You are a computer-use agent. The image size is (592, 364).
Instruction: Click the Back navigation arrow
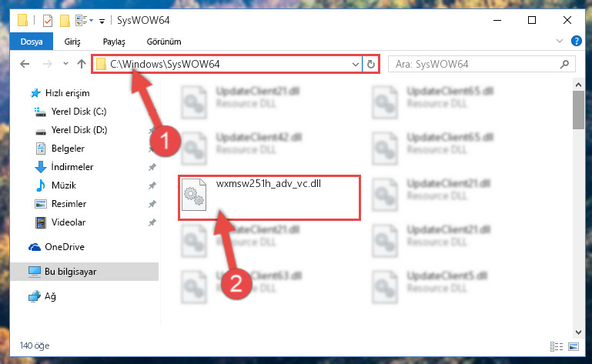[25, 64]
